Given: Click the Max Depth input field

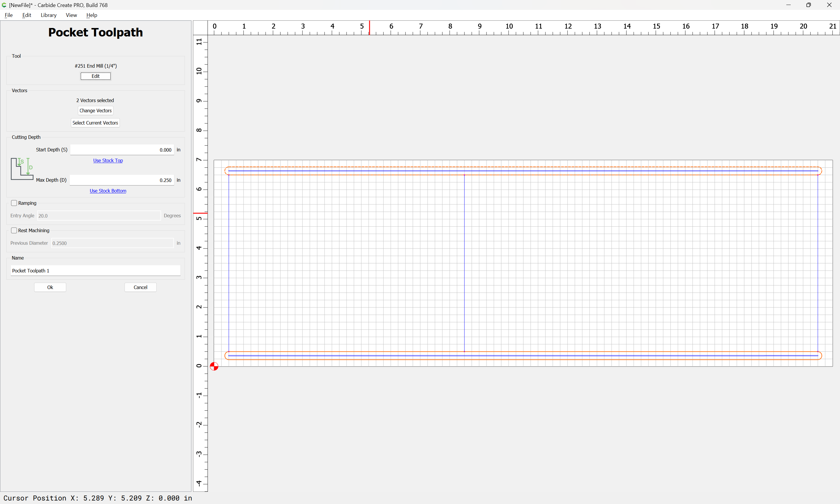Looking at the screenshot, I should tap(122, 180).
